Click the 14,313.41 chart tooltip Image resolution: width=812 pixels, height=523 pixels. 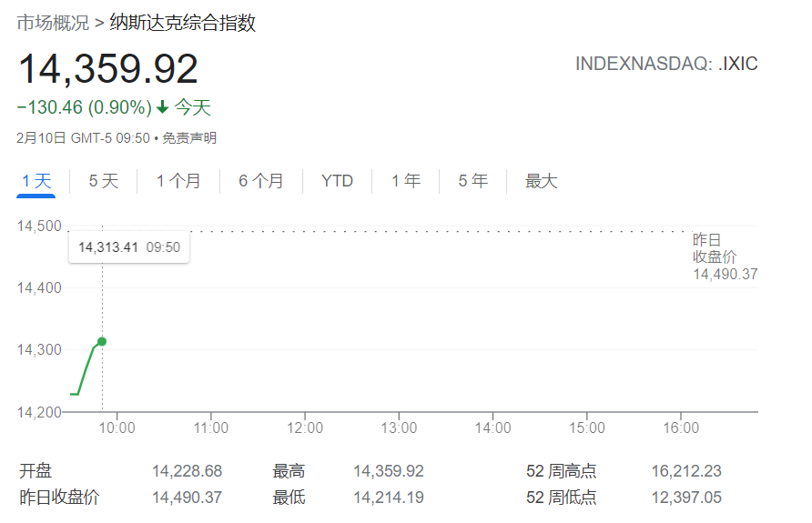[x=129, y=247]
